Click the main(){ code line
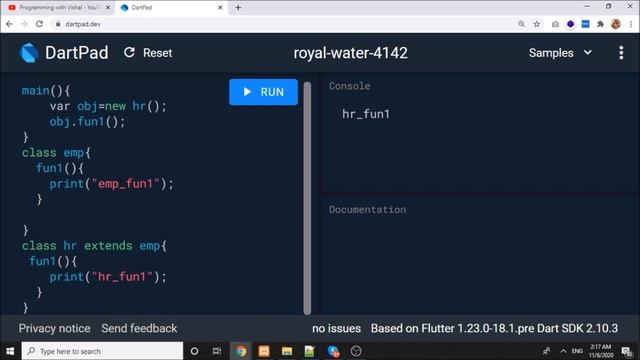Screen dimensions: 640x360 click(x=46, y=91)
